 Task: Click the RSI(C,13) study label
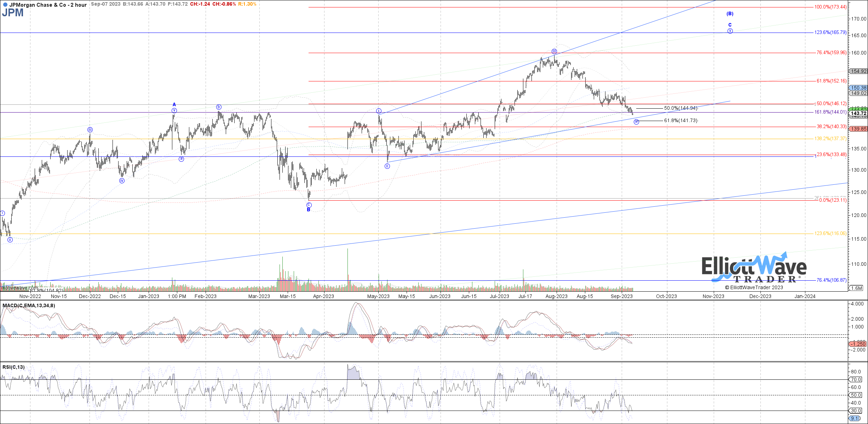pos(13,367)
